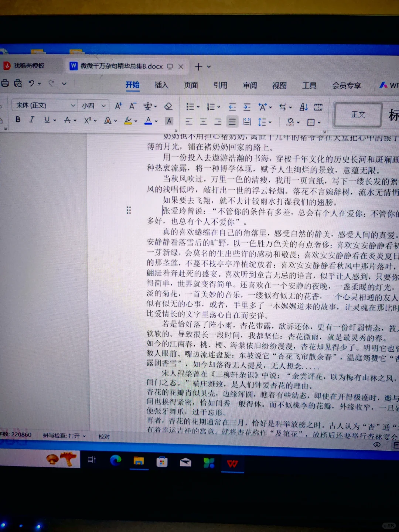Viewport: 399px width, 532px height.
Task: Click the 校对 button in status bar
Action: pyautogui.click(x=104, y=436)
